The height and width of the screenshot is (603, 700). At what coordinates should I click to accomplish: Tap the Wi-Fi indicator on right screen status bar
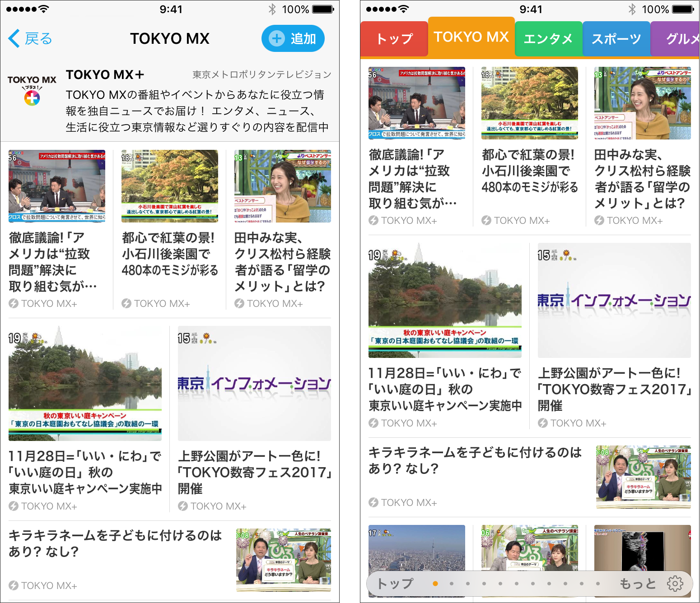point(404,9)
